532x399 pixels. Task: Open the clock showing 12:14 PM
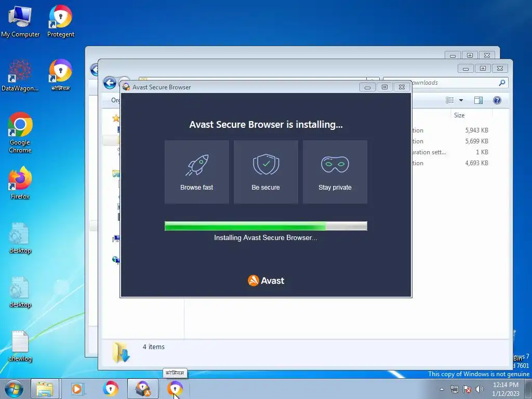point(506,389)
